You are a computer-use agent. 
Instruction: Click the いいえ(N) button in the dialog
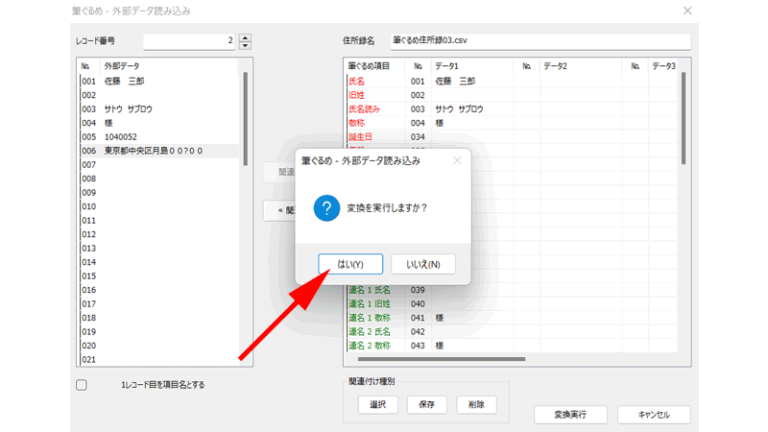point(423,264)
